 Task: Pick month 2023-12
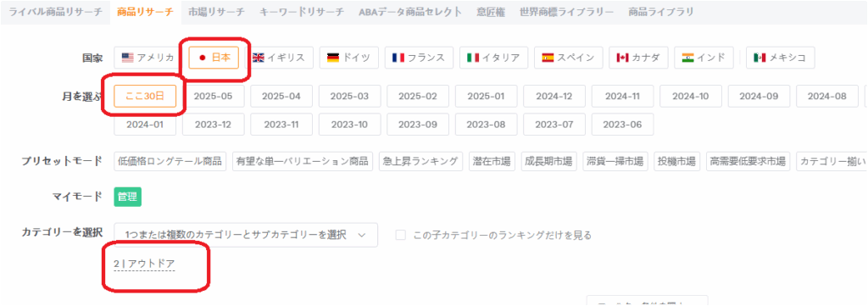[x=213, y=125]
